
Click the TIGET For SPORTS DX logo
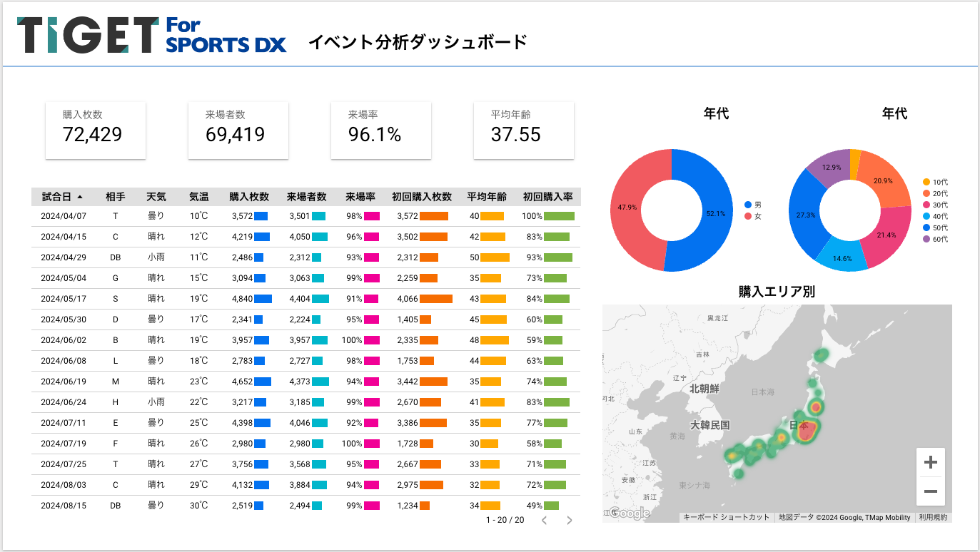[x=151, y=35]
